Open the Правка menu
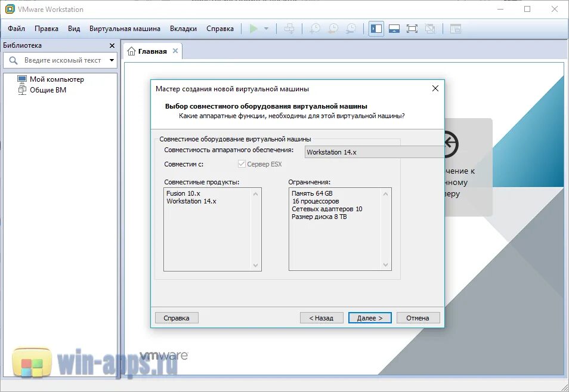The height and width of the screenshot is (392, 569). [47, 29]
